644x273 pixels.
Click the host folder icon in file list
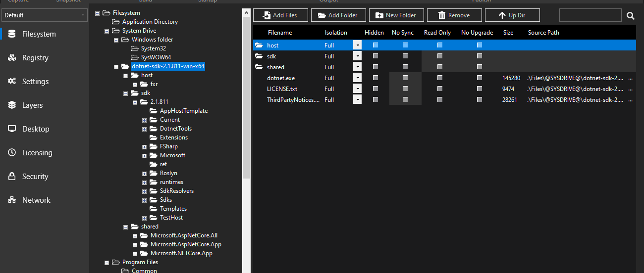tap(259, 45)
